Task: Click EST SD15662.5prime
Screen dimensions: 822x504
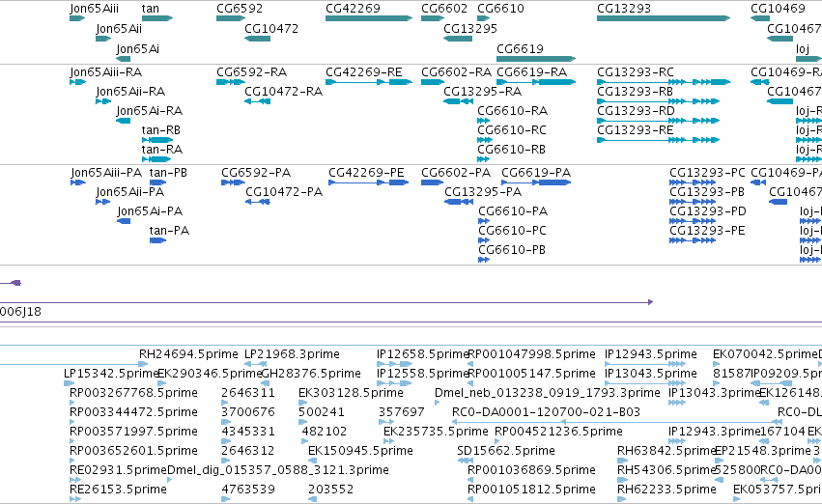Action: tap(506, 451)
